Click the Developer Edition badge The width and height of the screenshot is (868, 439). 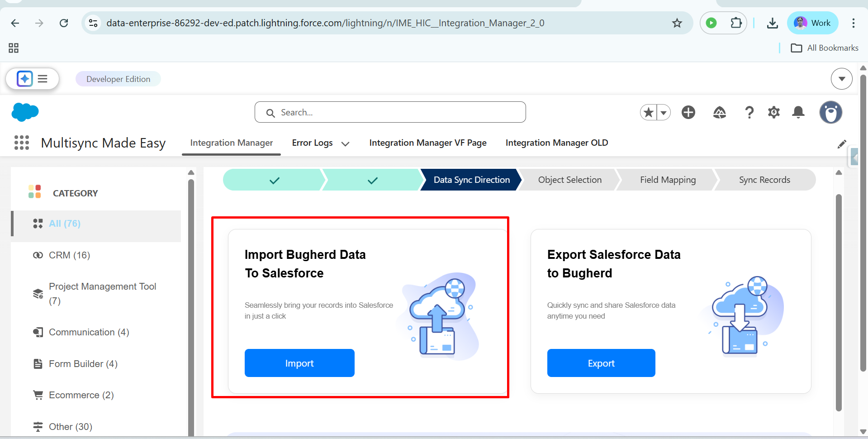(118, 79)
